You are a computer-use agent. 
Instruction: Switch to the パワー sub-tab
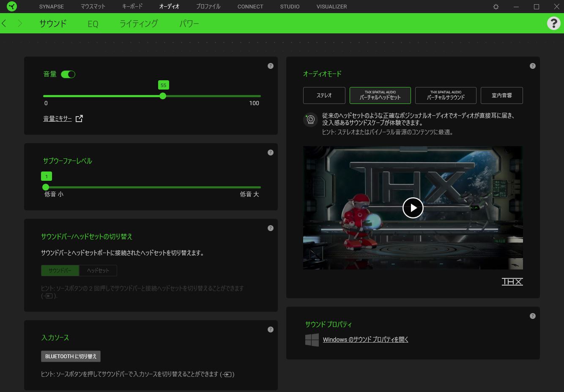tap(189, 24)
